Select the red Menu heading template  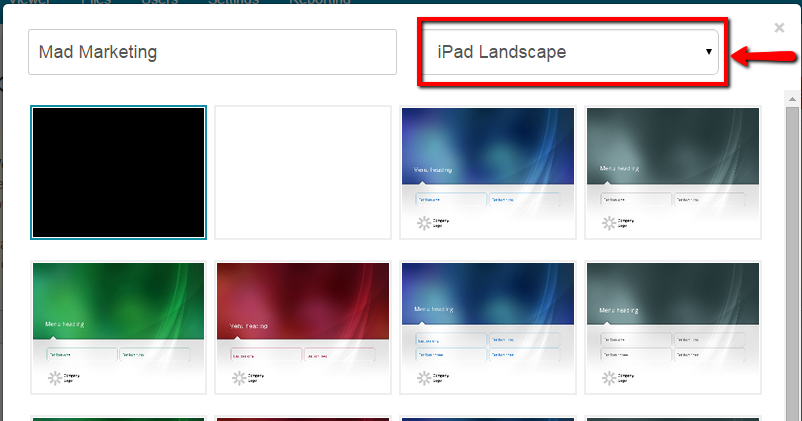point(303,328)
